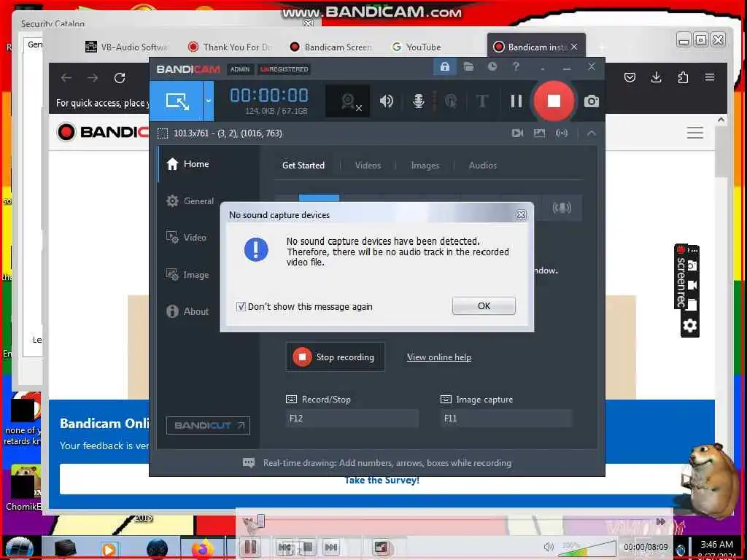Open the scheduled recording clock icon
This screenshot has height=560, width=747.
pyautogui.click(x=492, y=66)
